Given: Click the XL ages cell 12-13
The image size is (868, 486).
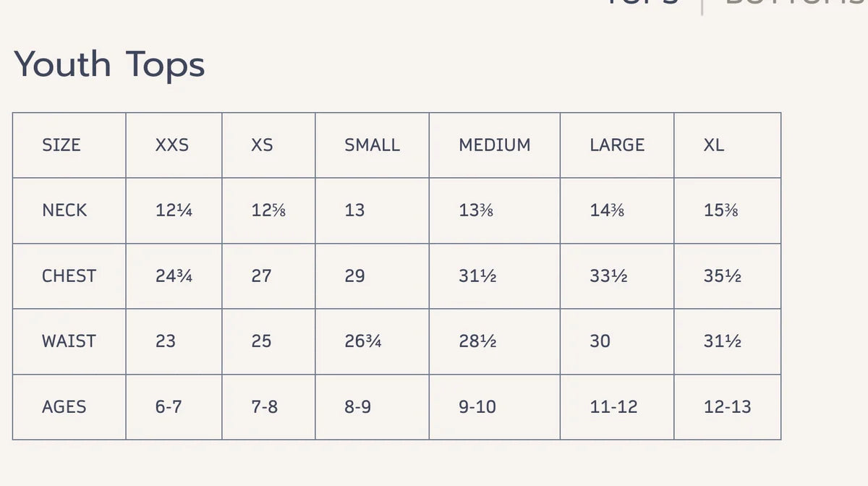Looking at the screenshot, I should [728, 406].
